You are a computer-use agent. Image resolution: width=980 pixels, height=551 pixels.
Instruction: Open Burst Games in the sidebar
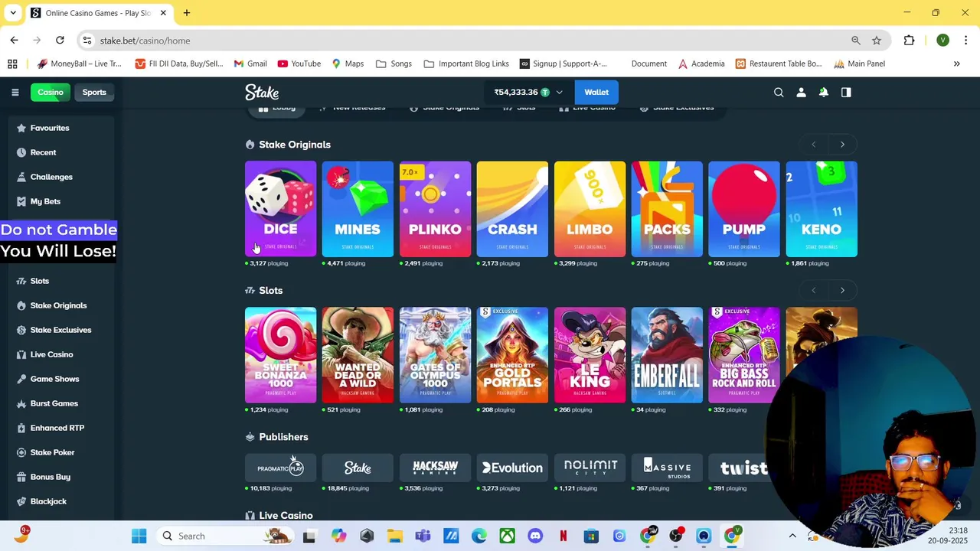tap(54, 403)
